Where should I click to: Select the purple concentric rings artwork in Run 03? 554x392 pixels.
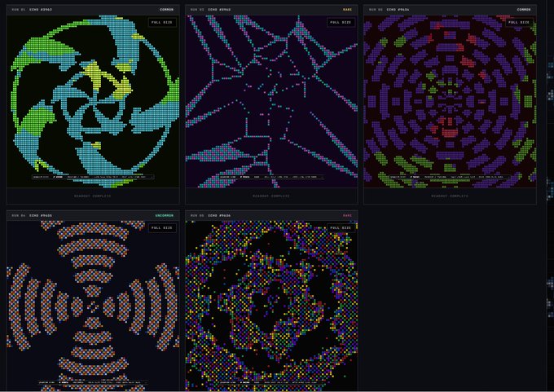(x=450, y=101)
